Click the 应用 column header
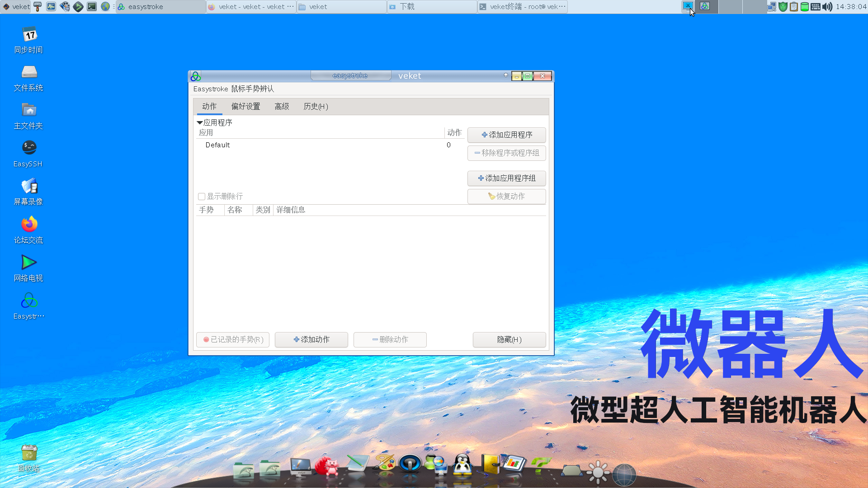Screen dimensions: 868x488 (x=320, y=132)
